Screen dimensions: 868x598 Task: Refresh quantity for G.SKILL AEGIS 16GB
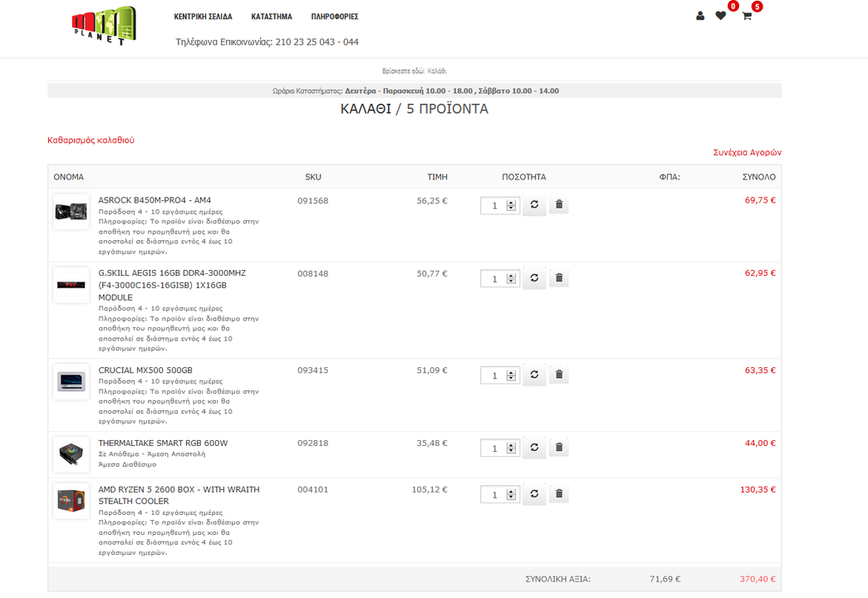coord(534,278)
